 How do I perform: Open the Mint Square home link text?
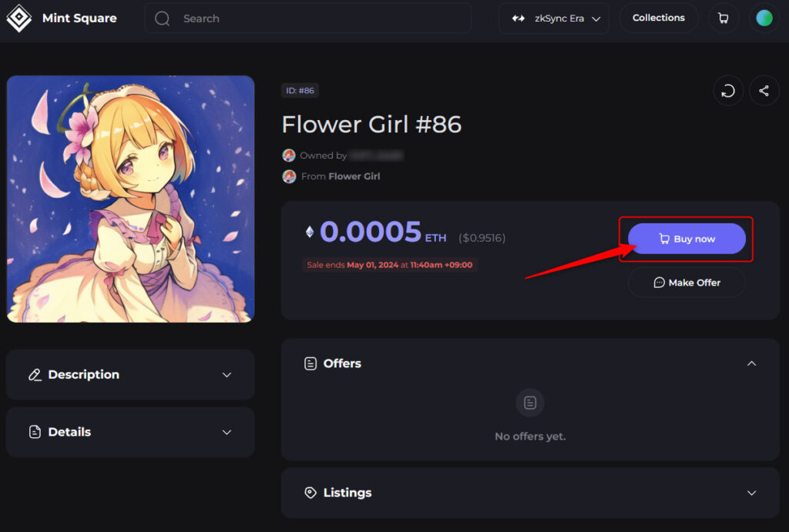coord(79,18)
